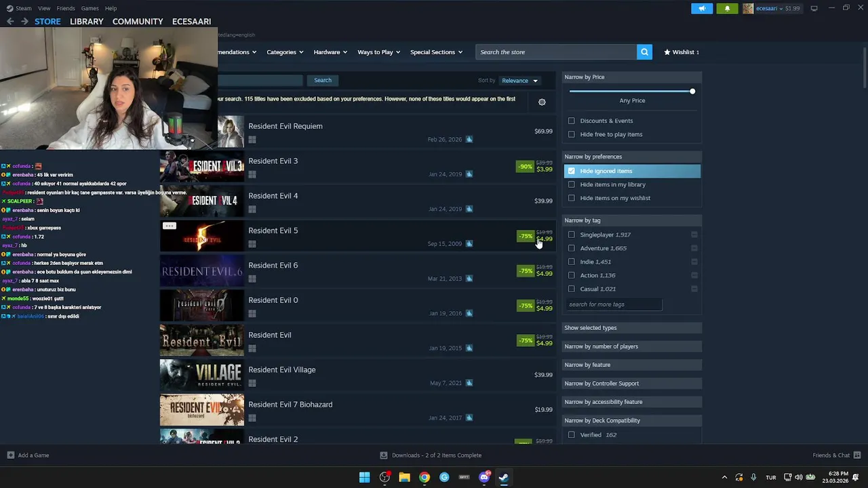868x488 pixels.
Task: Expand Show selected types section
Action: click(x=632, y=328)
